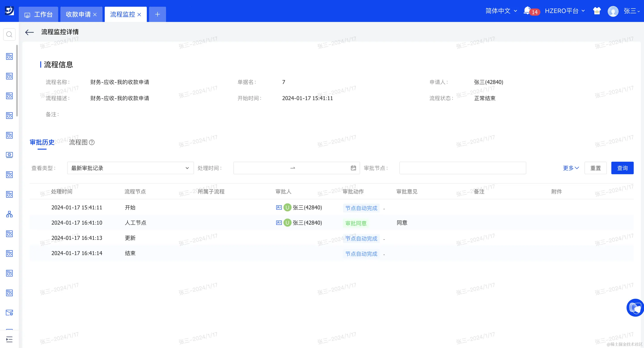Toggle the sidebar collapse icon at bottom
Image resolution: width=644 pixels, height=348 pixels.
click(9, 339)
